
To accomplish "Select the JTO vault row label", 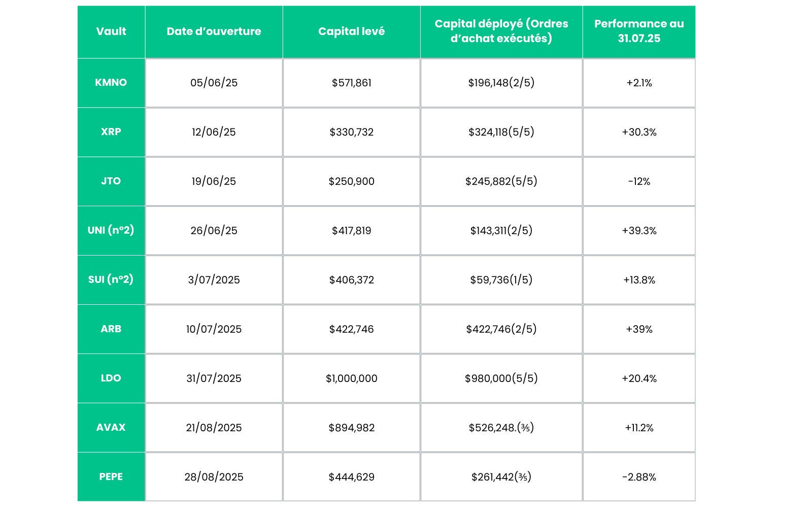I will click(111, 181).
